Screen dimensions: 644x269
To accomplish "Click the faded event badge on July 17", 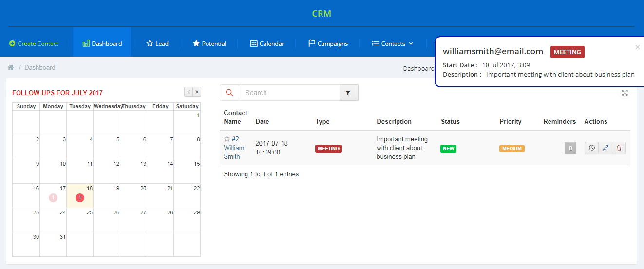I will (53, 198).
